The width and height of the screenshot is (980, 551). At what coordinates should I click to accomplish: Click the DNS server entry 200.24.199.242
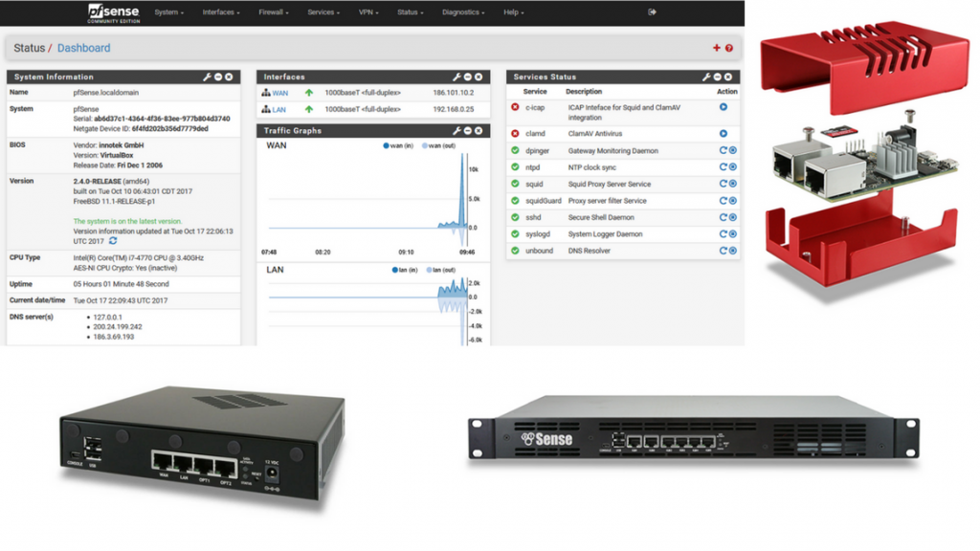click(x=118, y=327)
